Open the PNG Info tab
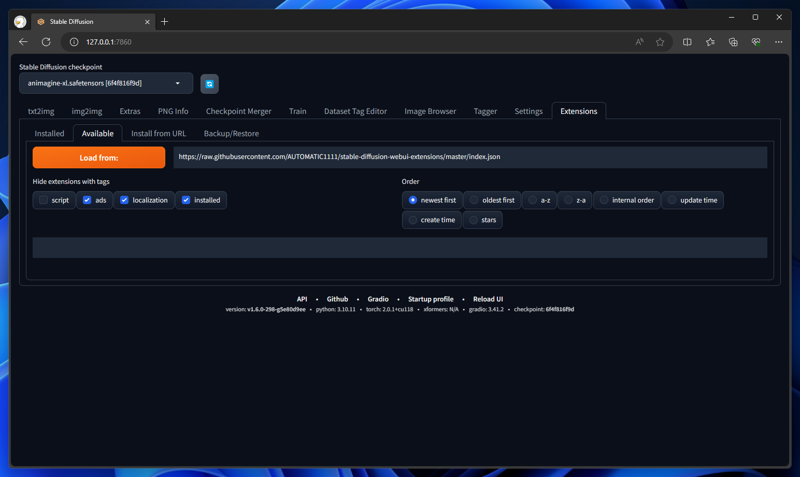This screenshot has width=800, height=477. [x=173, y=111]
